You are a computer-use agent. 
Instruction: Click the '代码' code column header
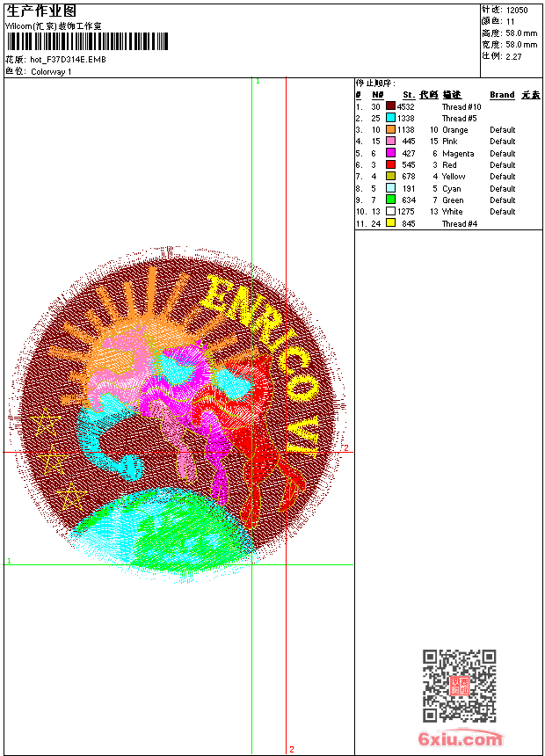point(429,95)
